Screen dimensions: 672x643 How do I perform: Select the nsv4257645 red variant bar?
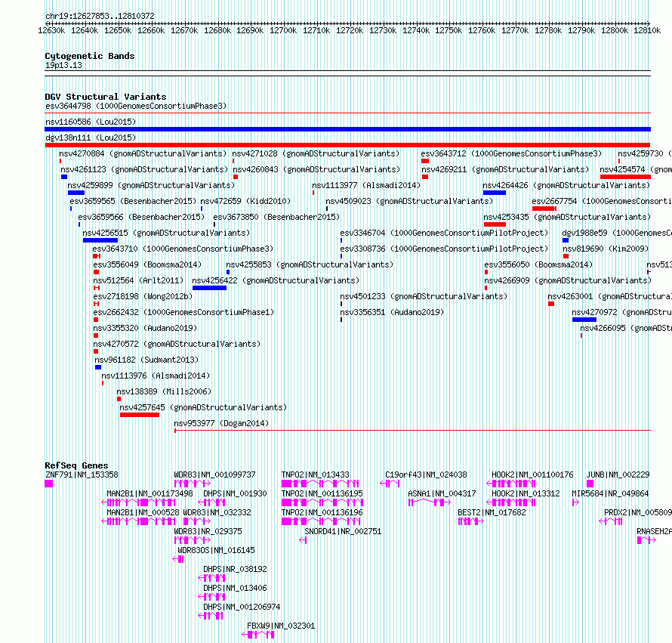tap(140, 415)
